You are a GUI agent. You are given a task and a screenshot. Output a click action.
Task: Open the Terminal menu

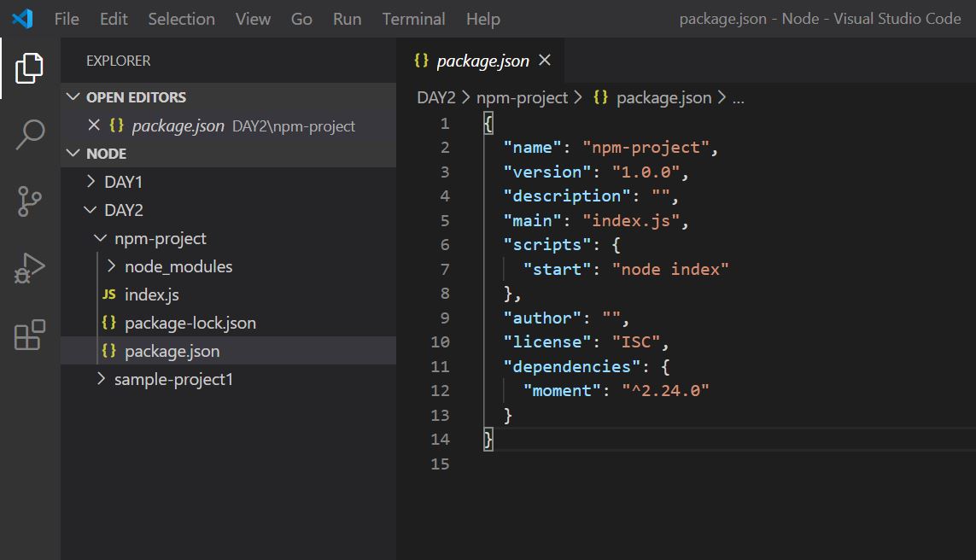click(x=414, y=20)
